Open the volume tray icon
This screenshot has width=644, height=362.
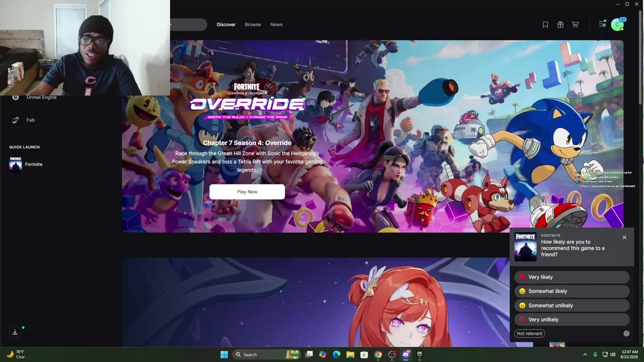pos(613,354)
